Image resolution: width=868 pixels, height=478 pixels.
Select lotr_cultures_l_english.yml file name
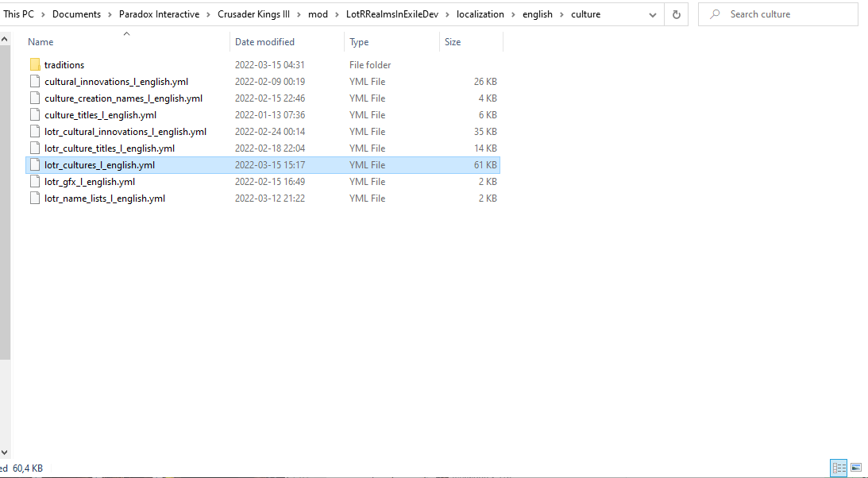[x=99, y=164]
